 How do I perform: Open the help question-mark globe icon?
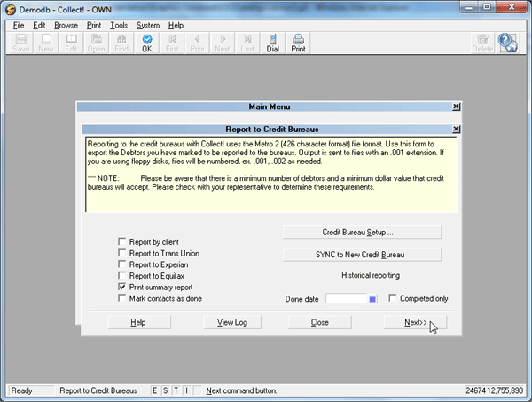pos(507,43)
